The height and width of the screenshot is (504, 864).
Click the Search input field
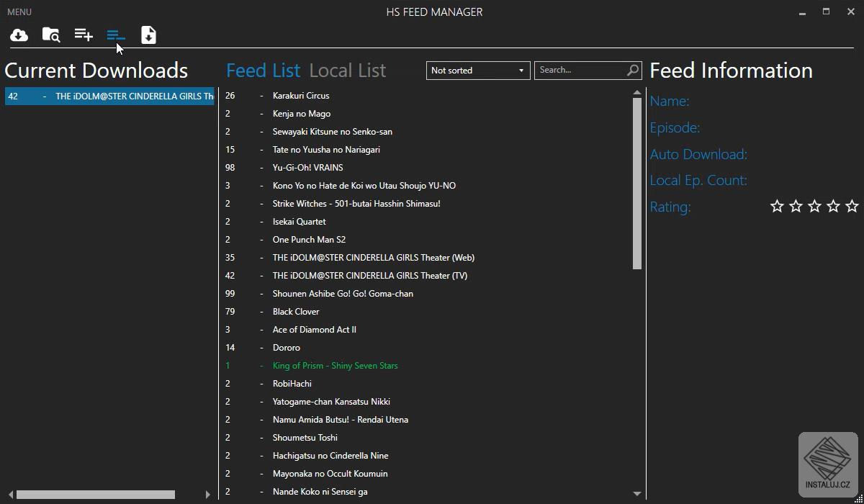click(580, 70)
